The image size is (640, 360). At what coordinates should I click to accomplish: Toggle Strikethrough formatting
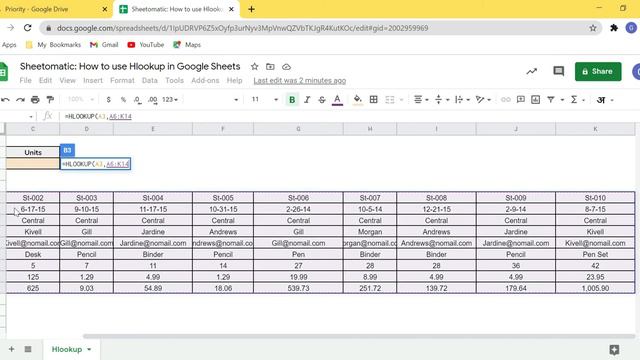[x=322, y=100]
